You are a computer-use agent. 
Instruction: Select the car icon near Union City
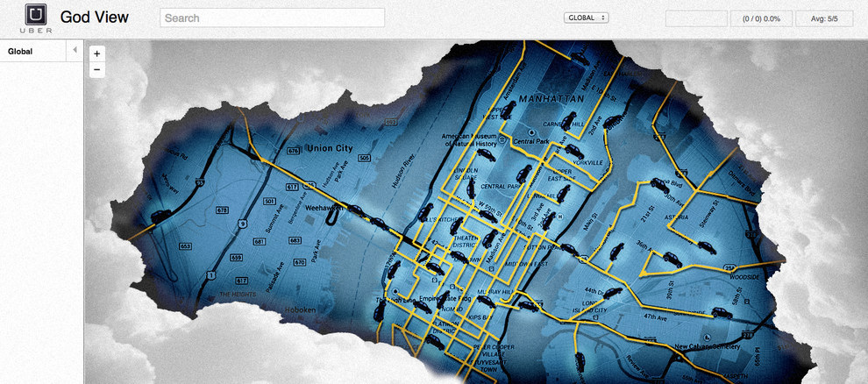(x=161, y=215)
